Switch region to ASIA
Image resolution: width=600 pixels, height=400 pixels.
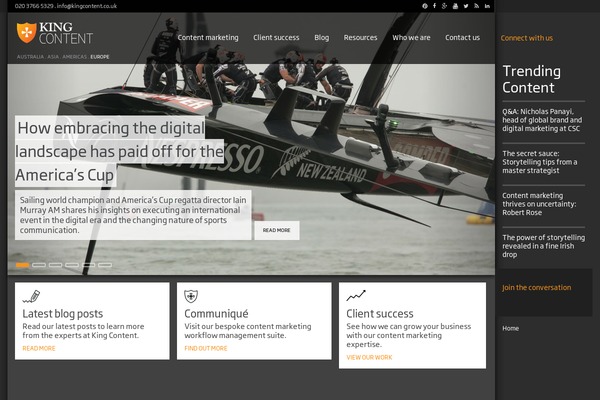coord(53,57)
